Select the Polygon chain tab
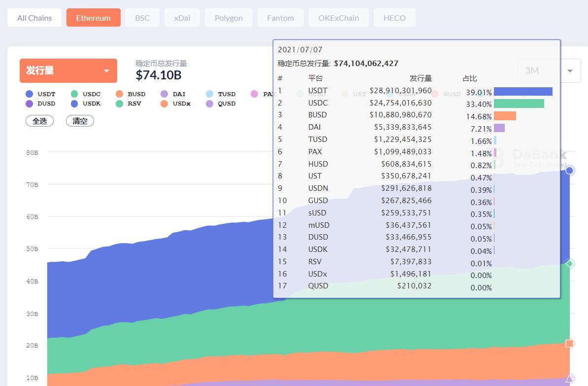 (x=229, y=18)
